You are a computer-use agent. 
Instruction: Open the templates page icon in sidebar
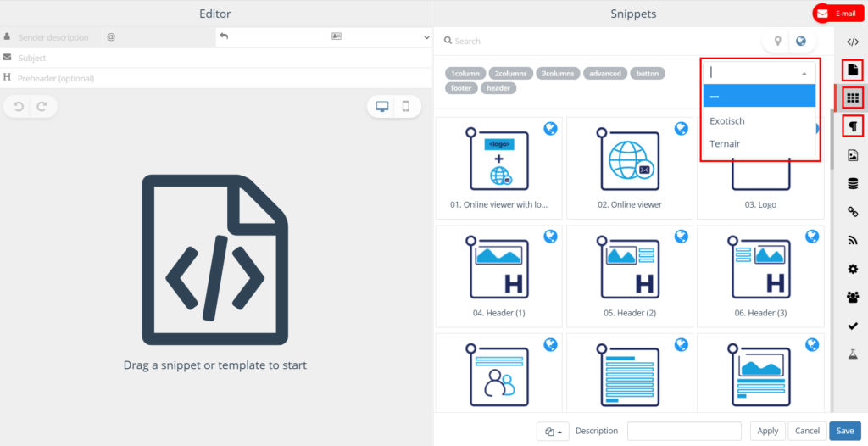pos(853,70)
